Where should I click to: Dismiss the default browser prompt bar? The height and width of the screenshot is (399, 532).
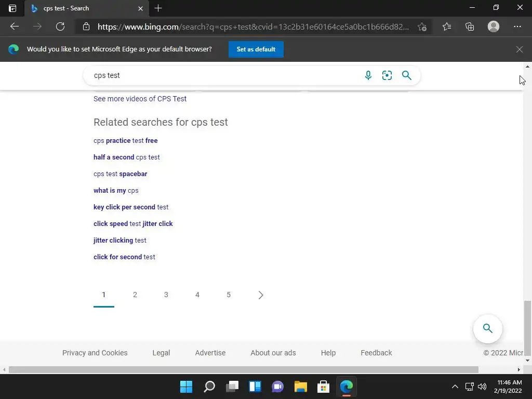tap(520, 49)
